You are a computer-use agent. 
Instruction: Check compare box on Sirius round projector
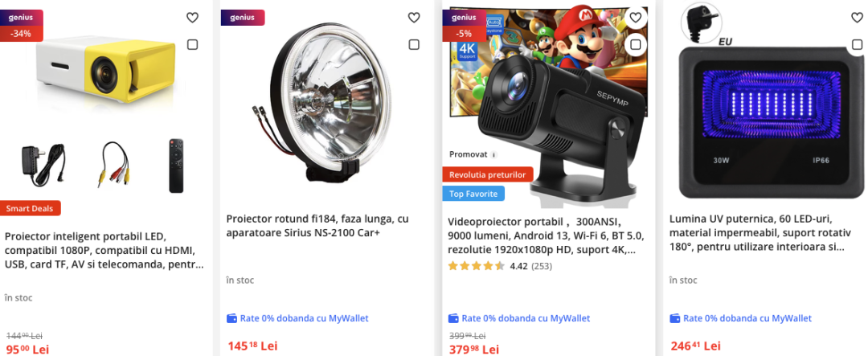tap(414, 45)
